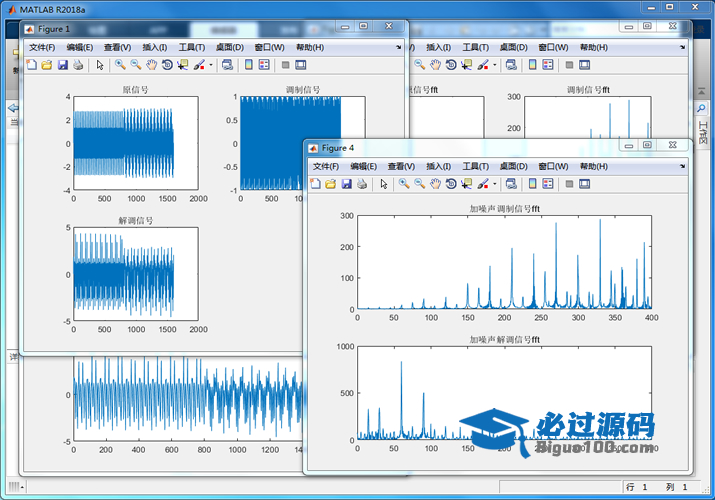The height and width of the screenshot is (500, 715).
Task: Open 编辑(E) menu in Figure 1
Action: tap(80, 47)
